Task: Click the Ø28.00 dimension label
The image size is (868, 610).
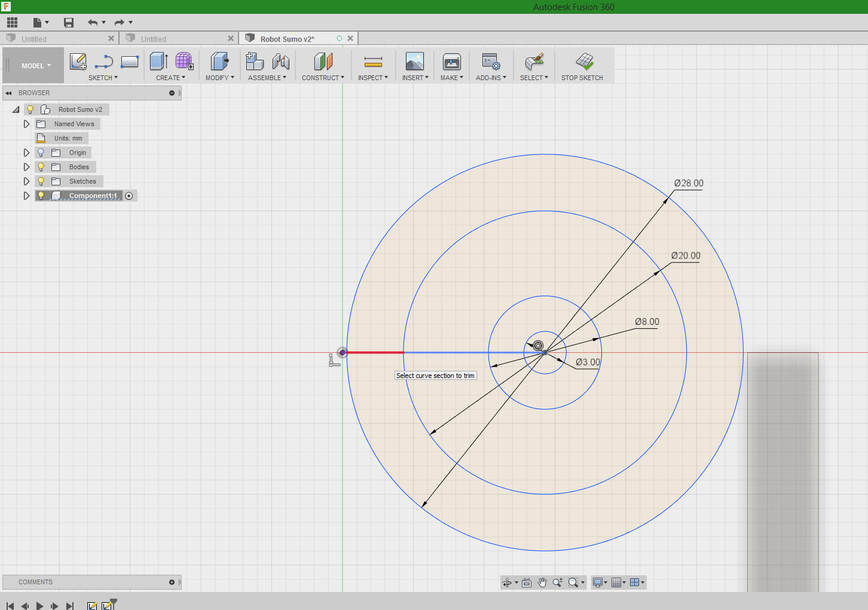Action: [x=689, y=183]
